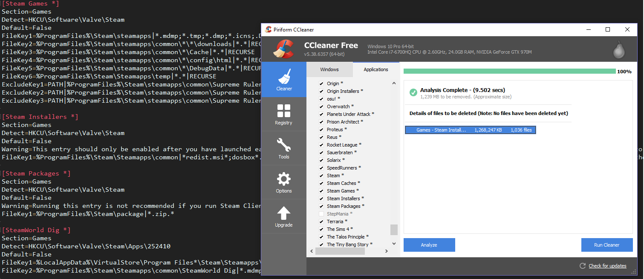Uncheck The Sims 4 * checkbox
The image size is (644, 279).
(x=321, y=229)
